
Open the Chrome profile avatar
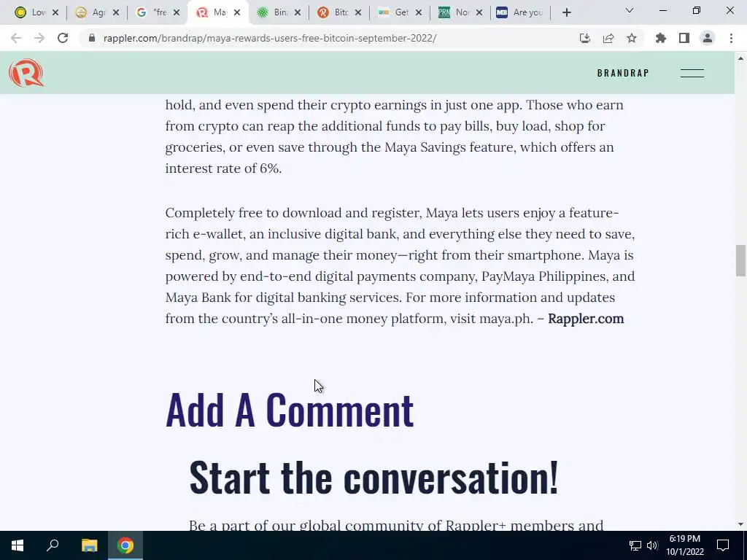pos(708,38)
